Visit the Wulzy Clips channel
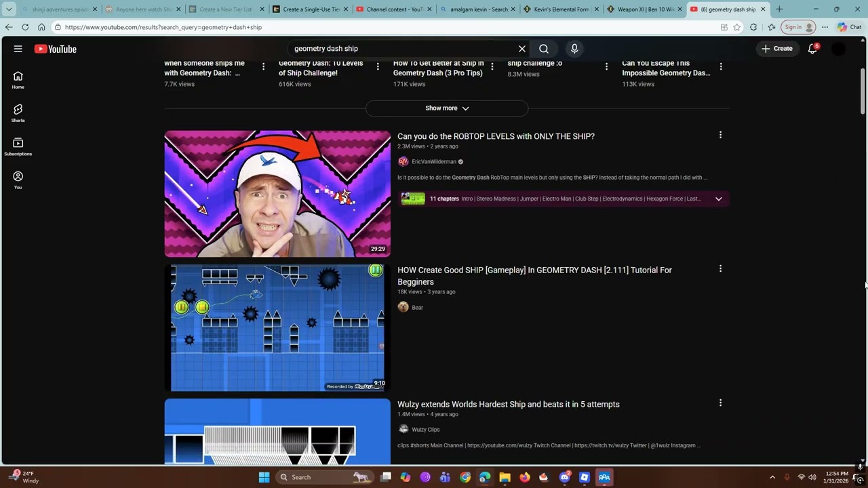 (x=426, y=430)
